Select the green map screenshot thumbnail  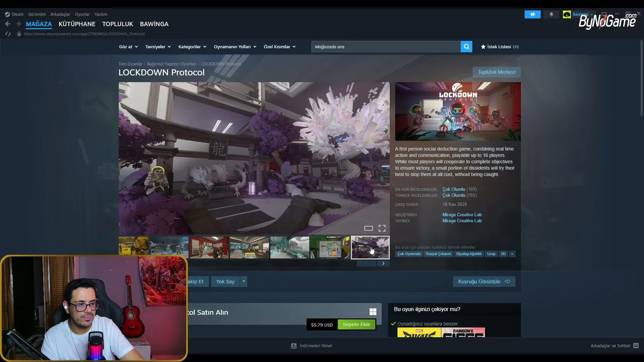coord(330,247)
